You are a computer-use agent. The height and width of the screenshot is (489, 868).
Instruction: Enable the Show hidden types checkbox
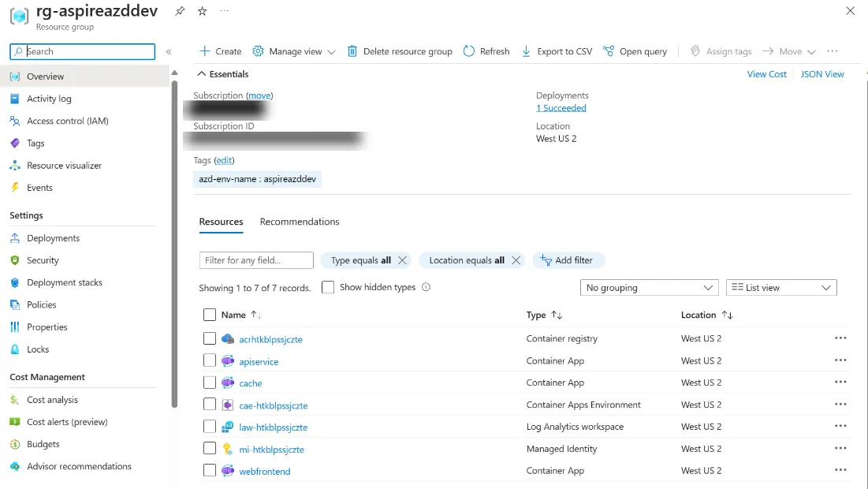[x=328, y=287]
